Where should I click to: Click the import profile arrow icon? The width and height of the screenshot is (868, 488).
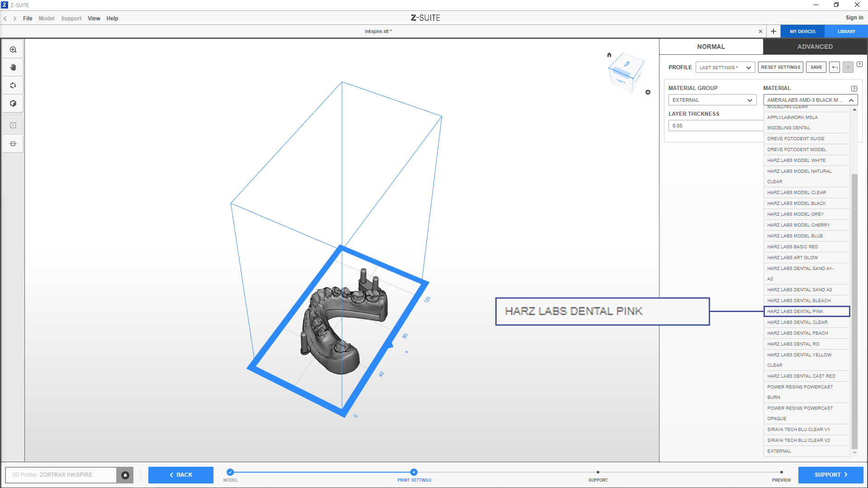tap(835, 67)
